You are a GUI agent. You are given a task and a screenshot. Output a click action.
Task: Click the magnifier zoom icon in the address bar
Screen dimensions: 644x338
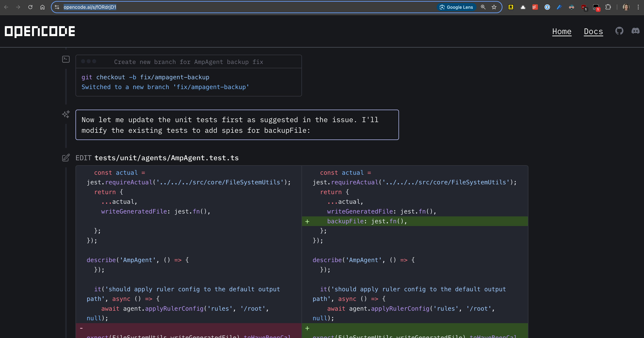click(x=483, y=7)
